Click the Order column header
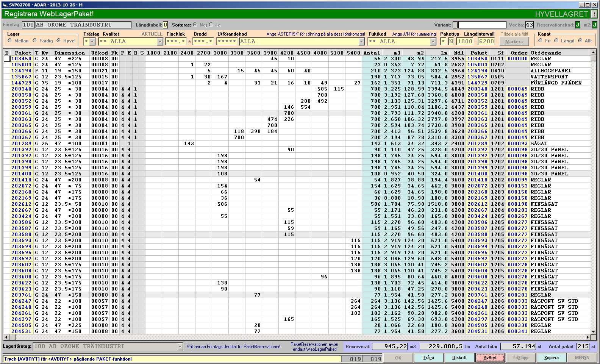600x364 pixels. [519, 53]
